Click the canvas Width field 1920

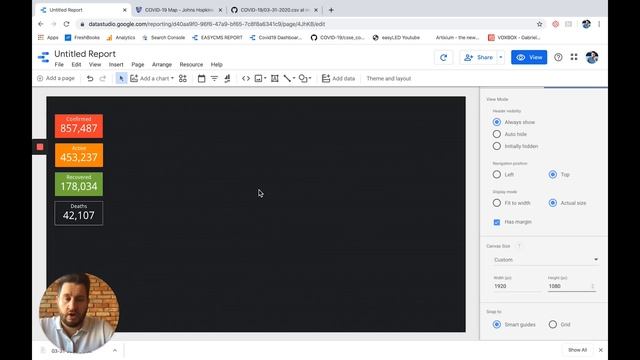(x=516, y=286)
